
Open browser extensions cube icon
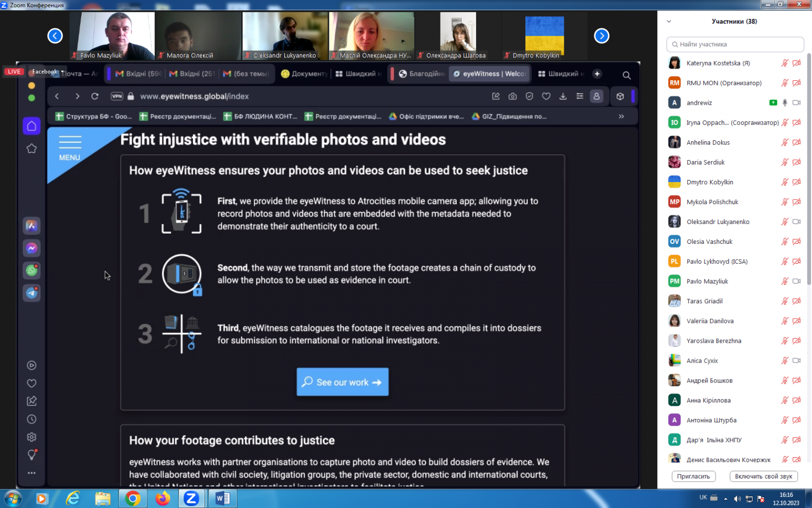tap(620, 97)
